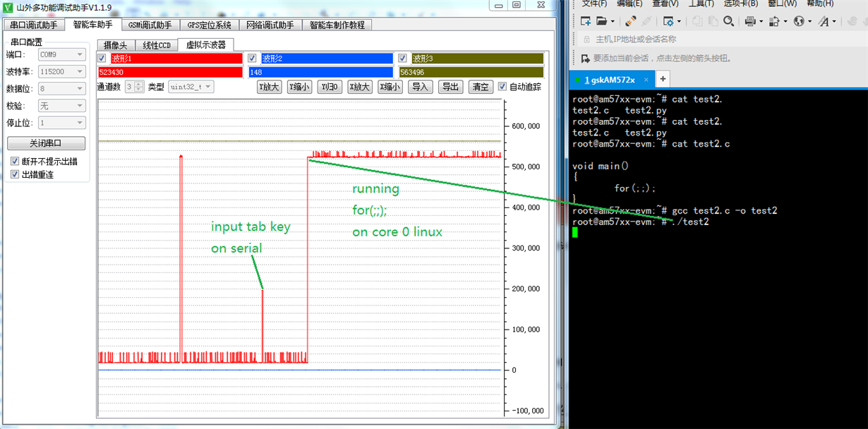Open the 校验 无 dropdown
Viewport: 868px width, 429px height.
[x=62, y=105]
